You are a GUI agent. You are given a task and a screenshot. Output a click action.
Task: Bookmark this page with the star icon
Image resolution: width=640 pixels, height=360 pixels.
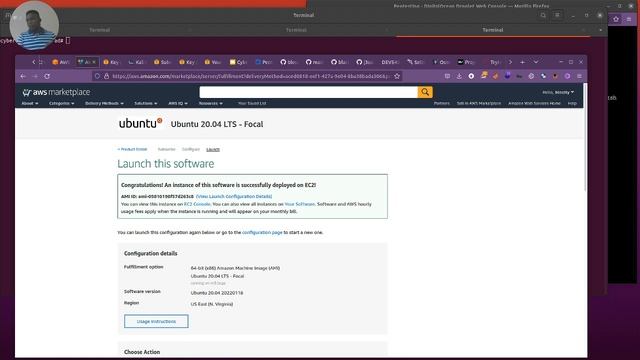click(397, 76)
